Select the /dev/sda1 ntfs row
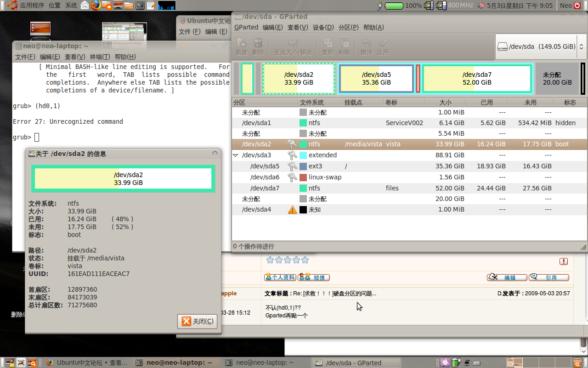Screen dimensions: 588x368 coord(409,123)
